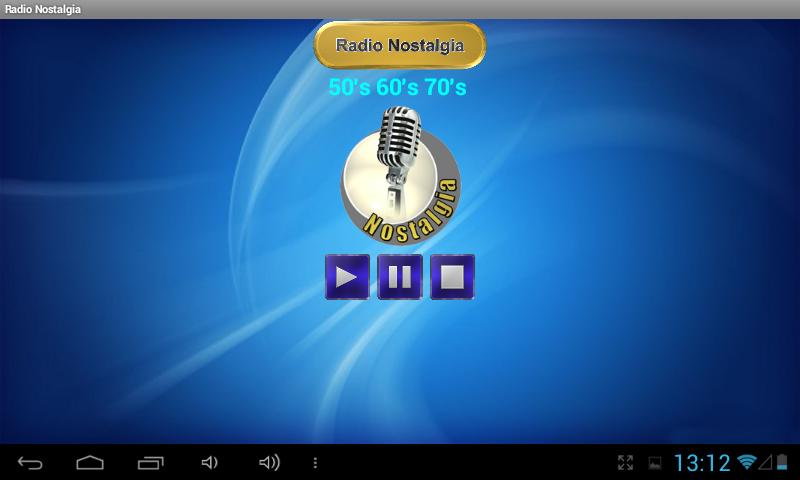Viewport: 800px width, 480px height.
Task: Toggle the fullscreen expand icon
Action: pos(625,463)
